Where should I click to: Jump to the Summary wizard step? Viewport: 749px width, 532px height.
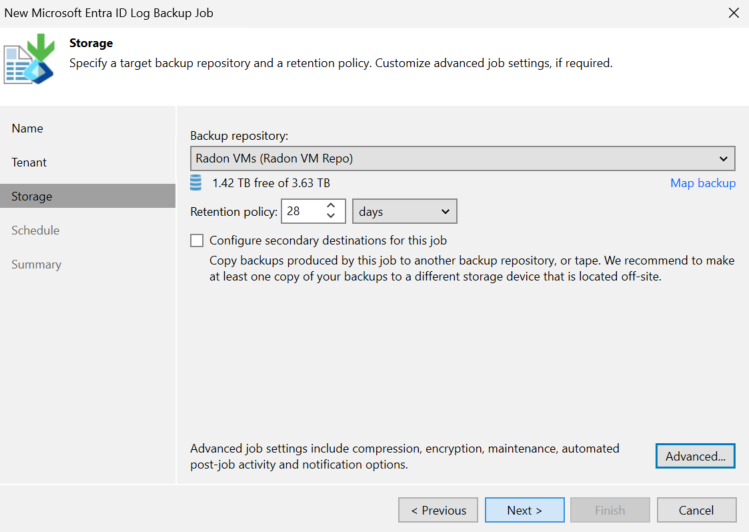(36, 265)
